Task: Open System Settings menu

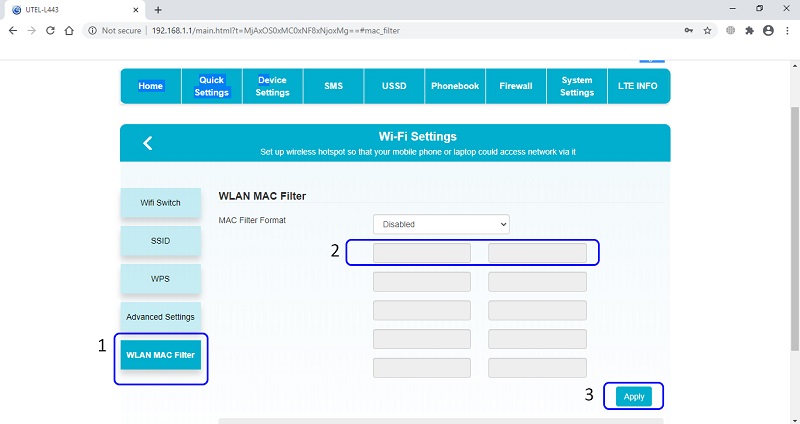Action: click(577, 86)
